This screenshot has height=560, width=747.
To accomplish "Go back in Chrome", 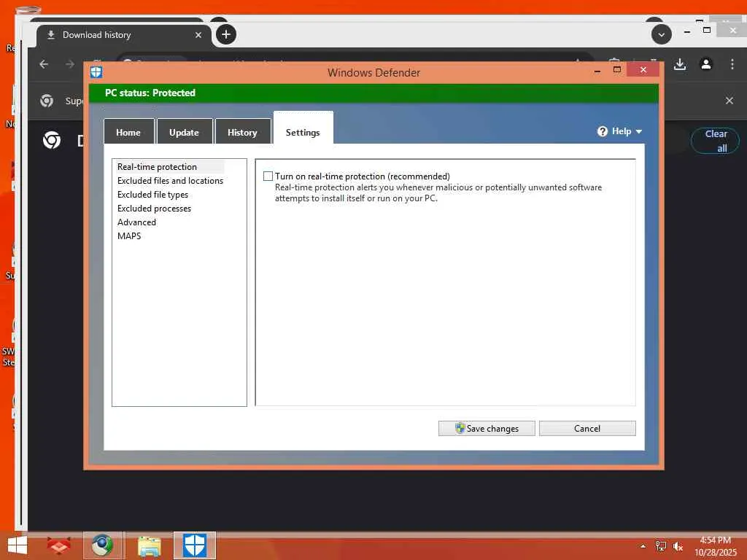I will coord(44,64).
